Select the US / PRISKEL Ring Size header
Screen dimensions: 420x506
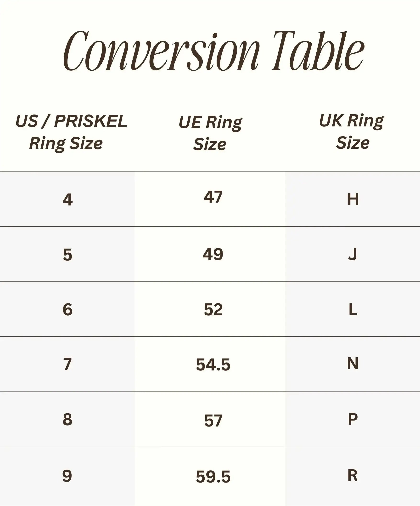pos(71,132)
